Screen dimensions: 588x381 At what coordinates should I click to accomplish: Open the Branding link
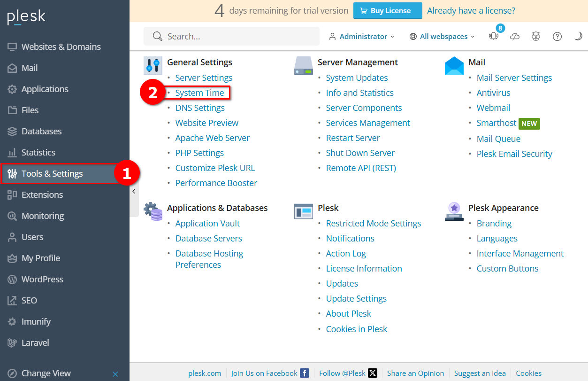(x=494, y=224)
